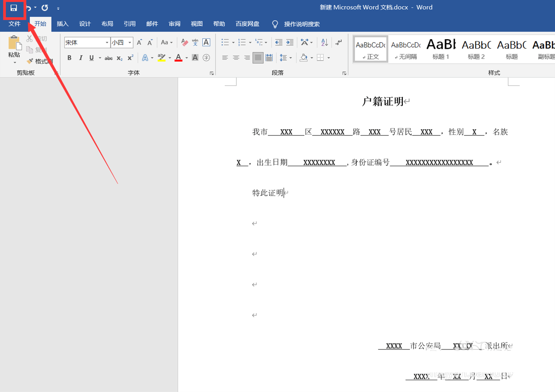Viewport: 555px width, 392px height.
Task: Click the red font color button
Action: click(178, 58)
